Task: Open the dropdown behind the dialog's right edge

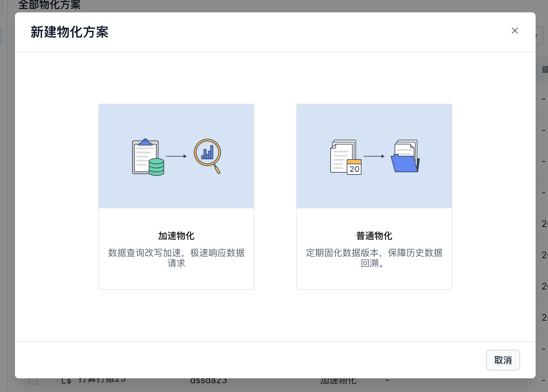Action: click(x=539, y=36)
